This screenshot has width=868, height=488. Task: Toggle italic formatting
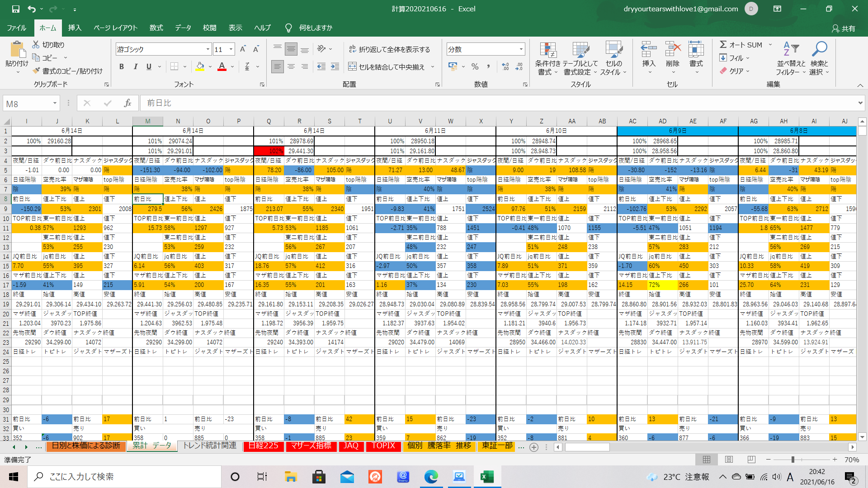click(135, 67)
